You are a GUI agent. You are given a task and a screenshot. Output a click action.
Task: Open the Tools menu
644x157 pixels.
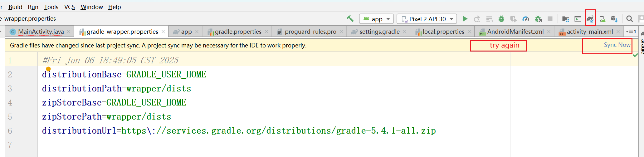51,7
